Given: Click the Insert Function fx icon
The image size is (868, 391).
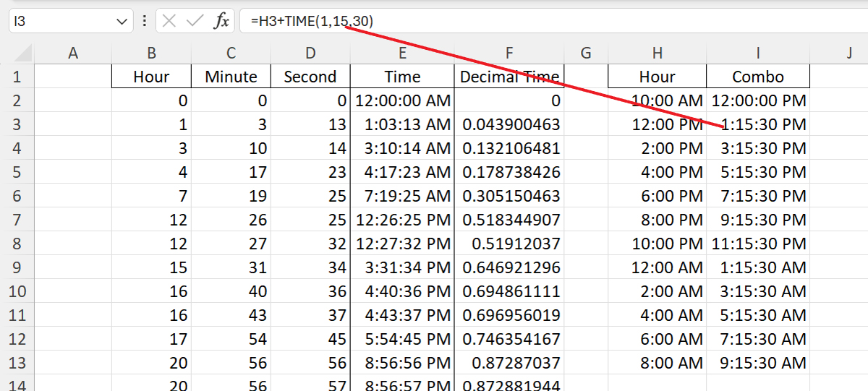Looking at the screenshot, I should click(x=221, y=21).
